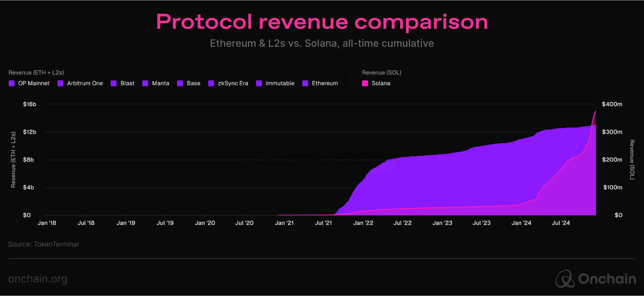Click the zkSync Era legend swatch
The width and height of the screenshot is (644, 296).
click(211, 83)
